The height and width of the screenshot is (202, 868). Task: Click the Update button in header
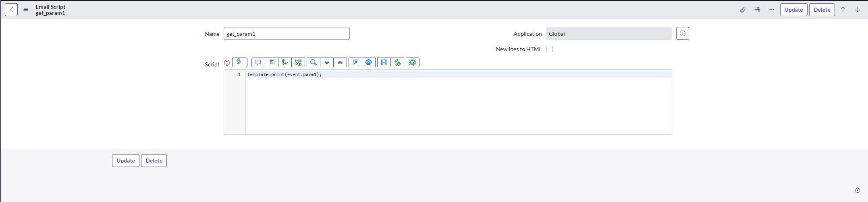[793, 10]
